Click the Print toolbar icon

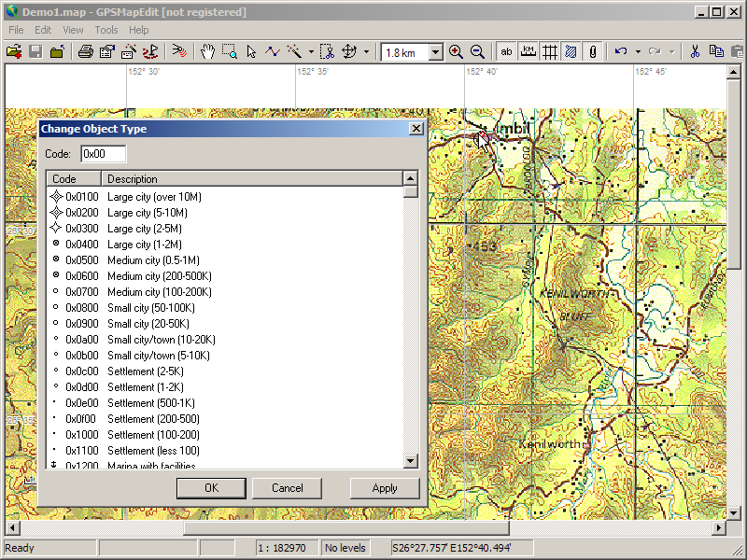[85, 52]
